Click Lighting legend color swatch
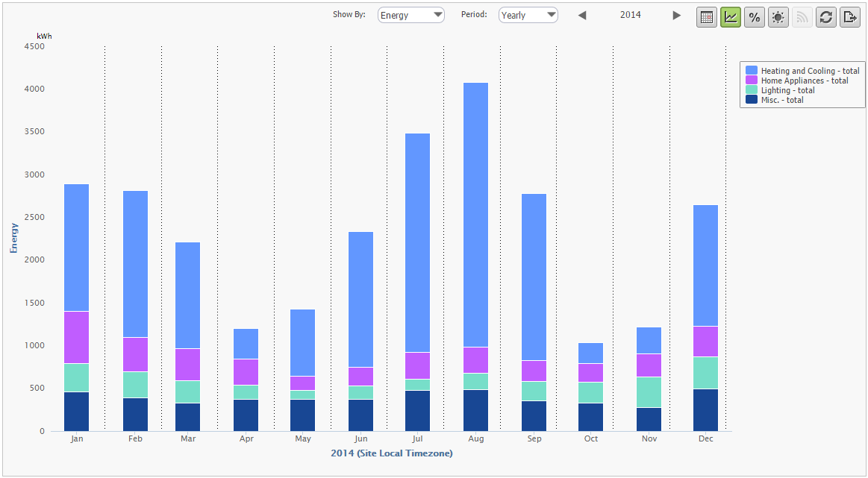868x478 pixels. (x=751, y=90)
